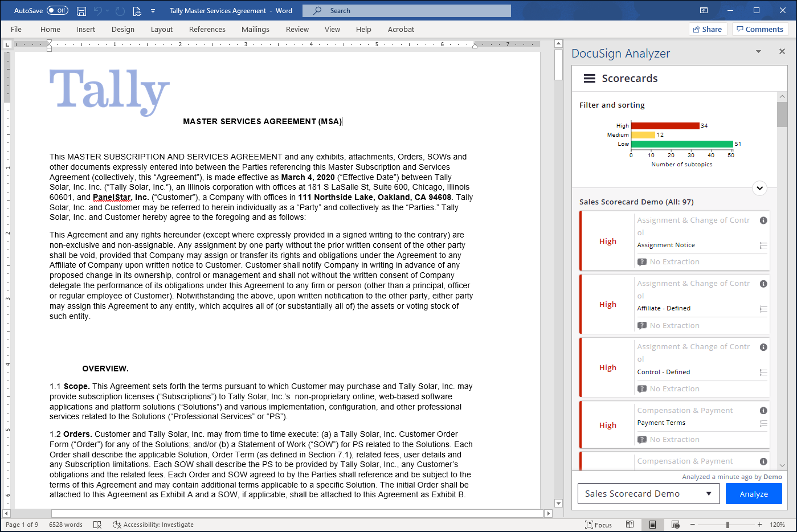
Task: Open the list icon on Assignment Notice card
Action: tap(763, 245)
